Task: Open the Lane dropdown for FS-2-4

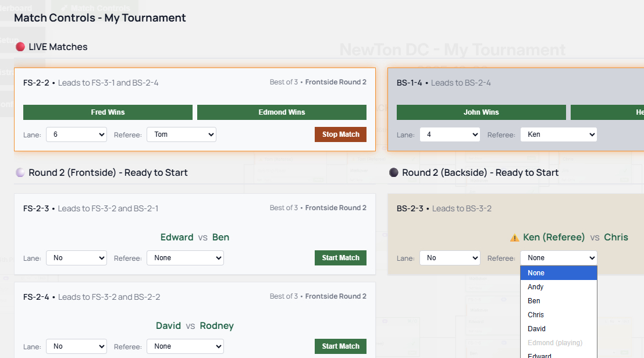Action: click(76, 346)
